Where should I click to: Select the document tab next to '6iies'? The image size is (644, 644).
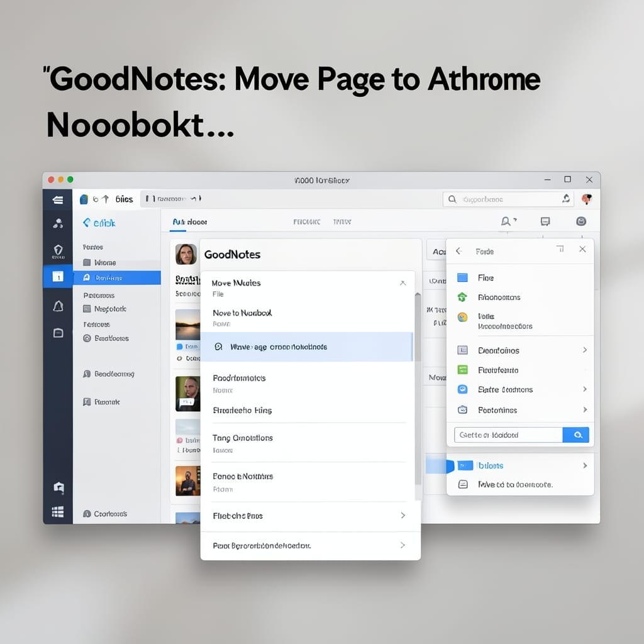174,199
